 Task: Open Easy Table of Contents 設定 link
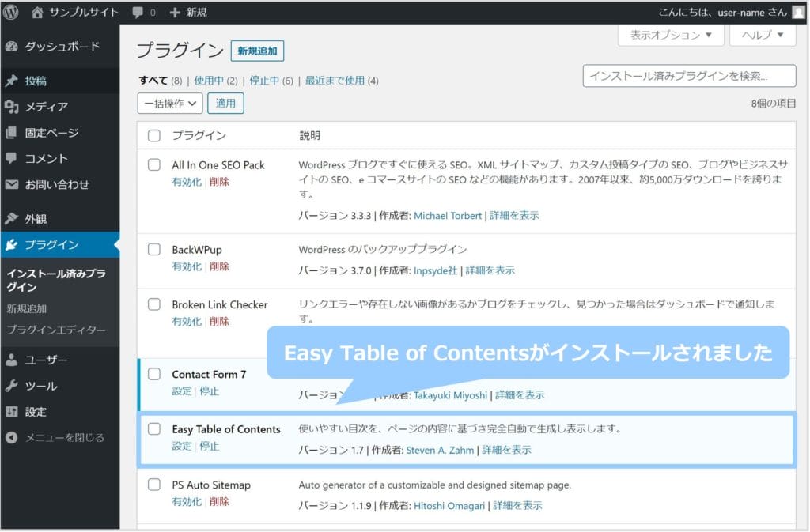coord(182,447)
